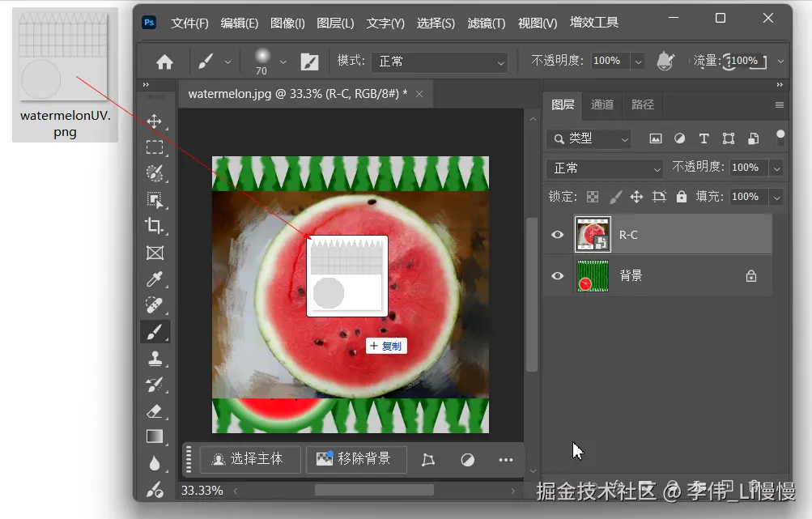Open the 图像(I) menu

point(287,23)
